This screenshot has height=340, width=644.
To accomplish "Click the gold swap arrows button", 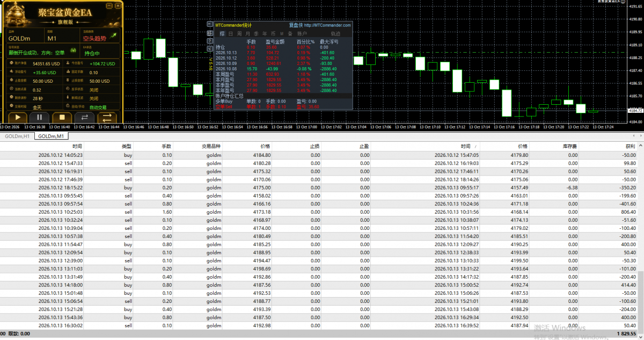I will coord(106,117).
